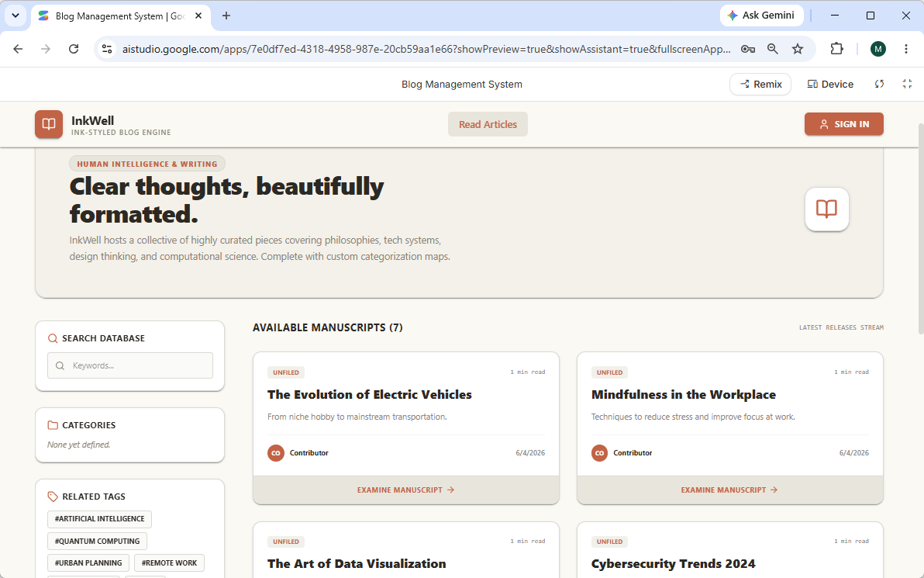Click the address bar URL
The width and height of the screenshot is (924, 578).
(x=426, y=49)
